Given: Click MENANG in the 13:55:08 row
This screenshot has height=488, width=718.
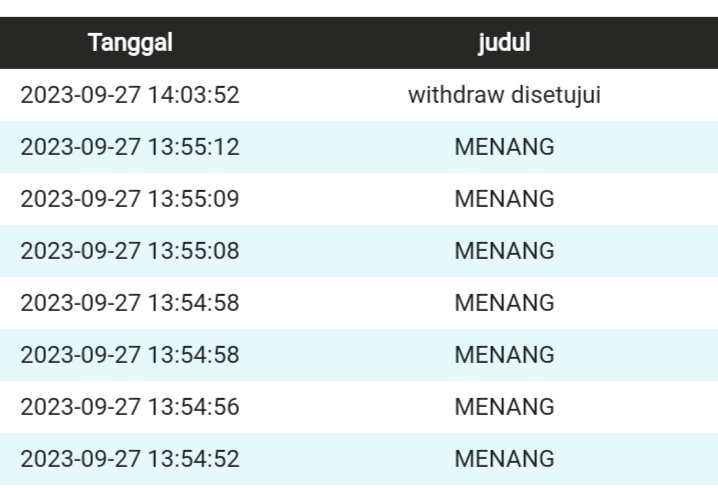Looking at the screenshot, I should click(504, 251).
